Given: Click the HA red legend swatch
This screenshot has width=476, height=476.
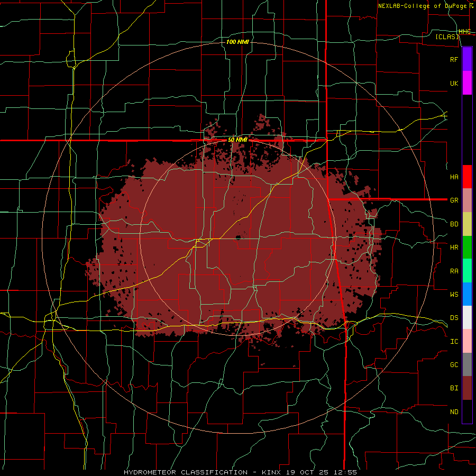Looking at the screenshot, I should pos(467,177).
